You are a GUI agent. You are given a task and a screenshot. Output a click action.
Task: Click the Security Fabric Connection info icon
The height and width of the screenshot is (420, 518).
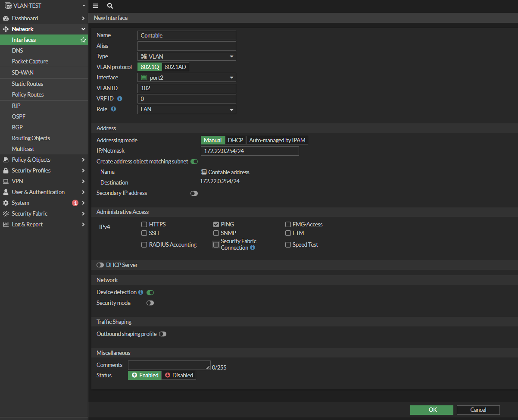(253, 248)
